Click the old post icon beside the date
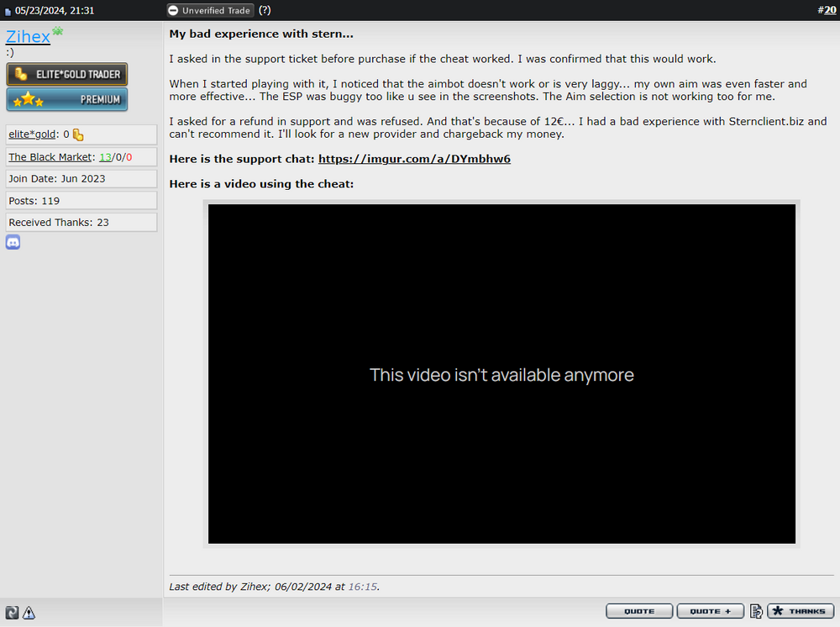This screenshot has width=840, height=627. tap(8, 11)
